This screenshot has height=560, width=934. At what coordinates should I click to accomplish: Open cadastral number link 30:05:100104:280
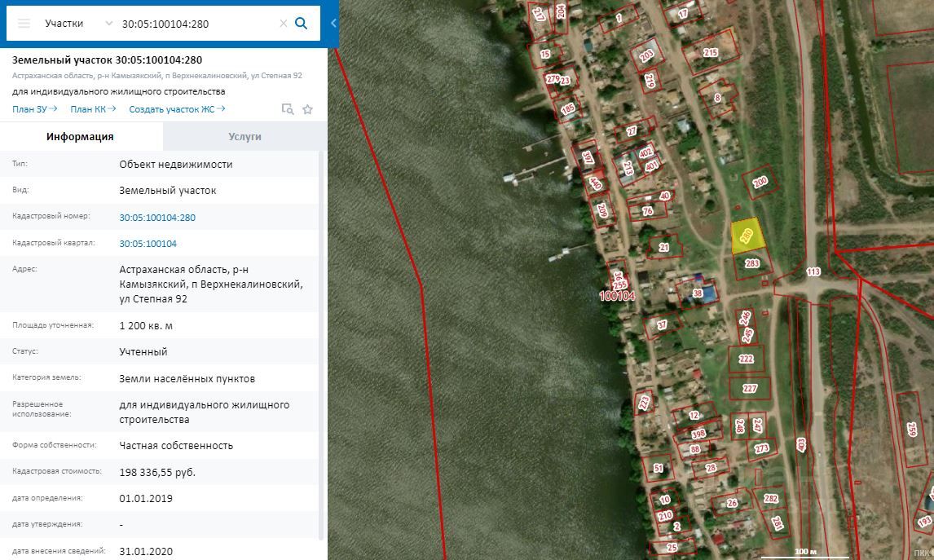(157, 218)
